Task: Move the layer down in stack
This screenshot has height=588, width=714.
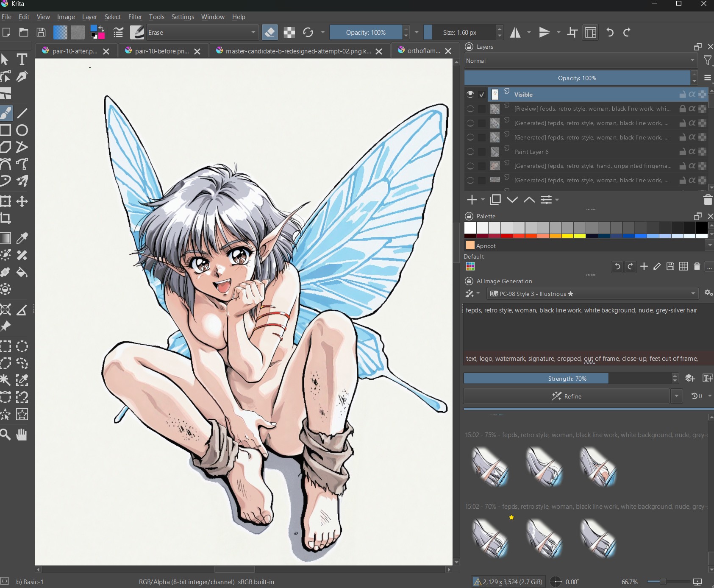Action: [x=512, y=200]
